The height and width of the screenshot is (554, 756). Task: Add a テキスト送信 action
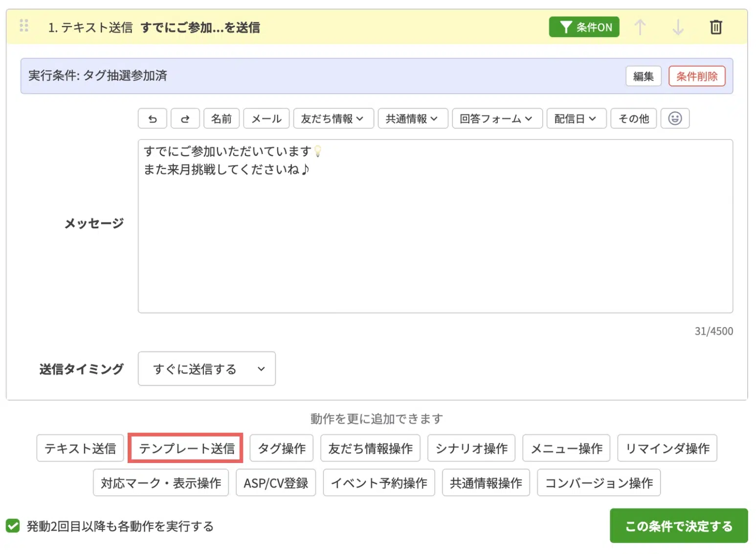click(x=80, y=448)
